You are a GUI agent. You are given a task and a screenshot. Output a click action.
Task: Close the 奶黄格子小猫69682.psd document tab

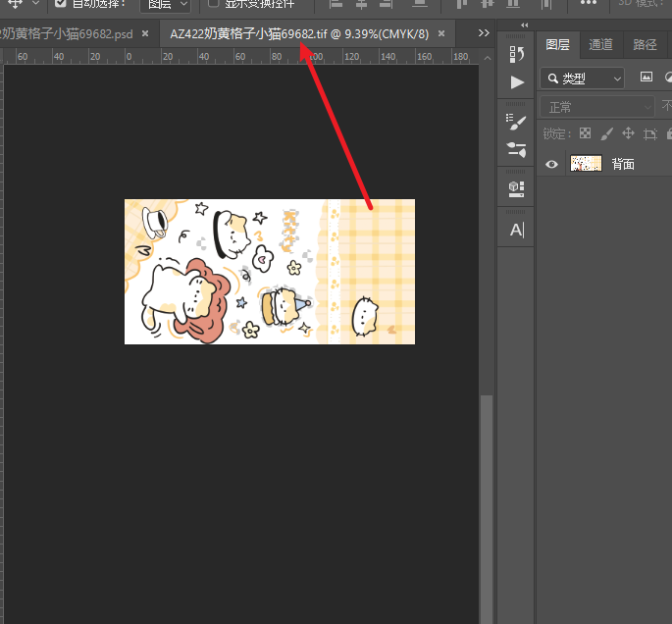pyautogui.click(x=145, y=33)
